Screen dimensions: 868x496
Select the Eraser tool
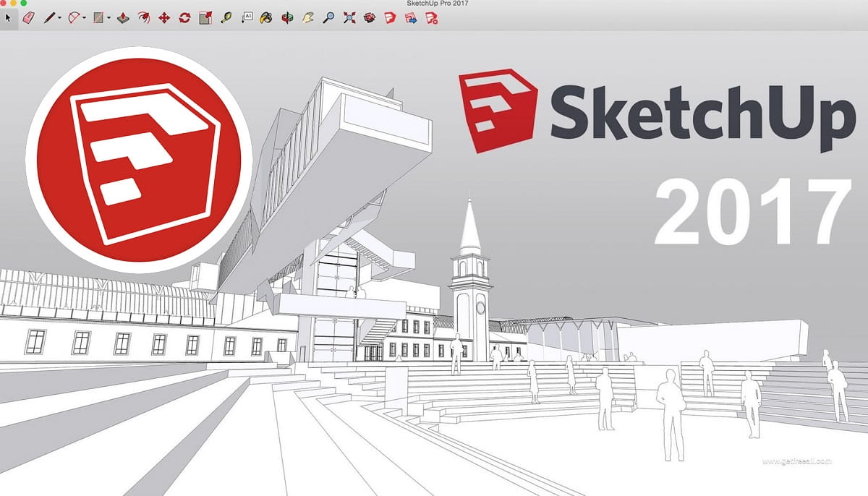(29, 17)
